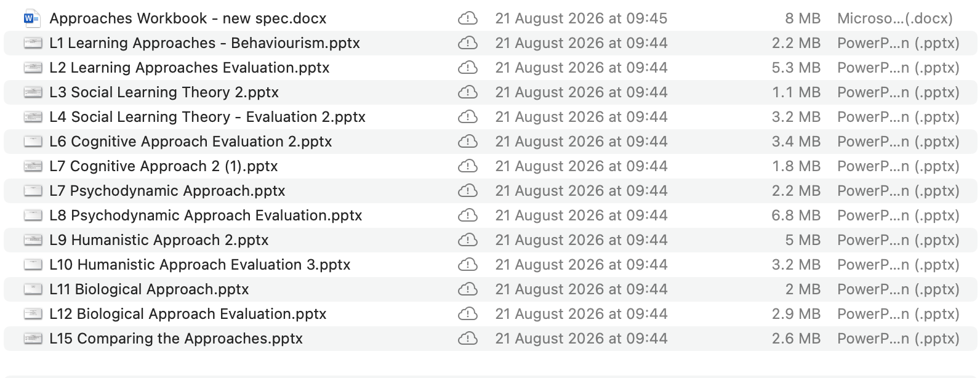980x378 pixels.
Task: Select L2 Learning Approaches Evaluation.pptx
Action: click(490, 68)
